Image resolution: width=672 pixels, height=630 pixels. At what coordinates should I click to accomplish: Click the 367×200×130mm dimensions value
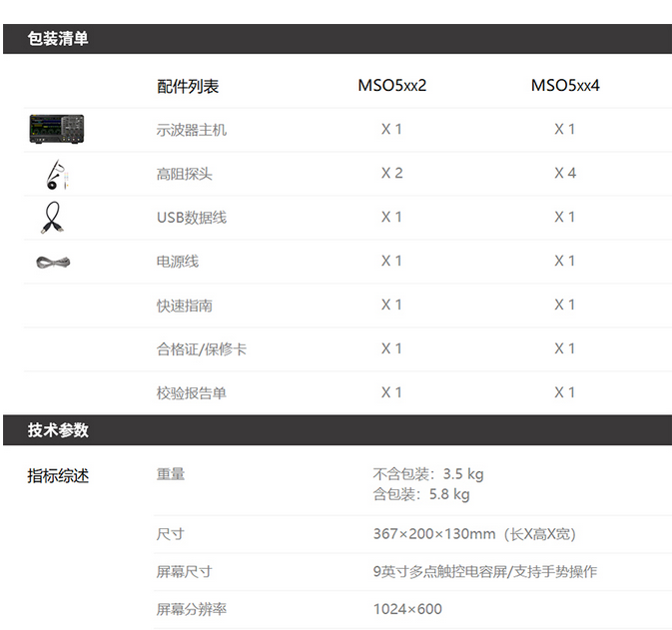434,534
